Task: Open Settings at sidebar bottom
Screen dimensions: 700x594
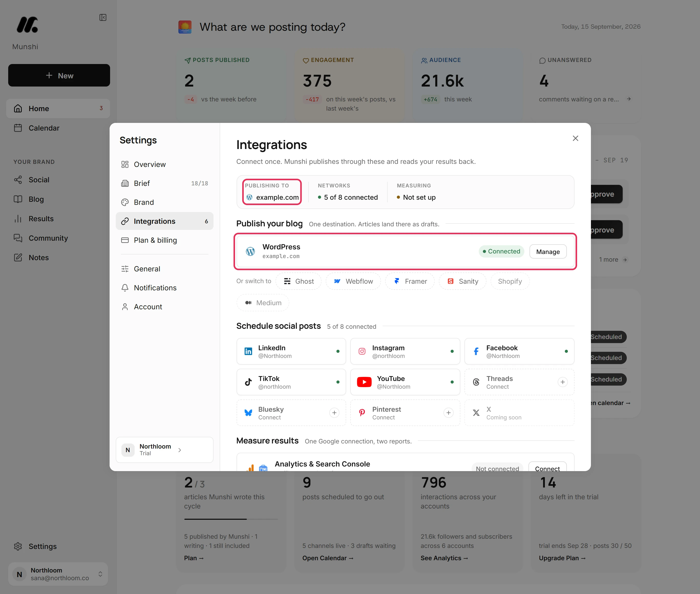Action: click(x=58, y=546)
